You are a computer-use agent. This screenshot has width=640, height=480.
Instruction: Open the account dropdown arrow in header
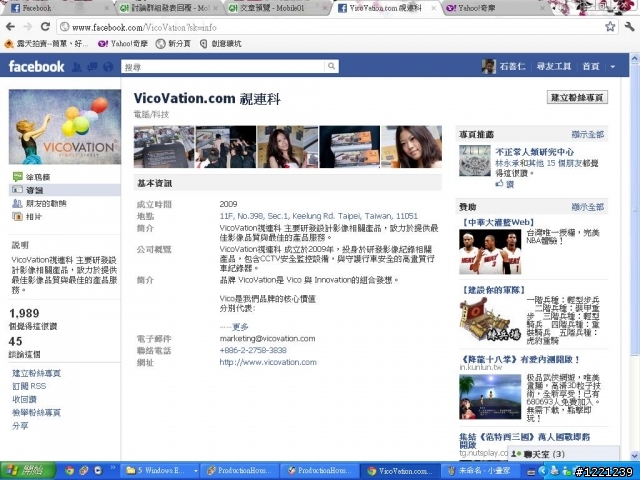pyautogui.click(x=613, y=67)
